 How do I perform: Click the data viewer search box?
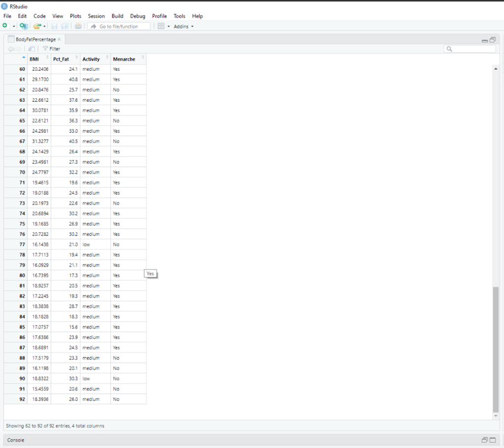(x=470, y=49)
